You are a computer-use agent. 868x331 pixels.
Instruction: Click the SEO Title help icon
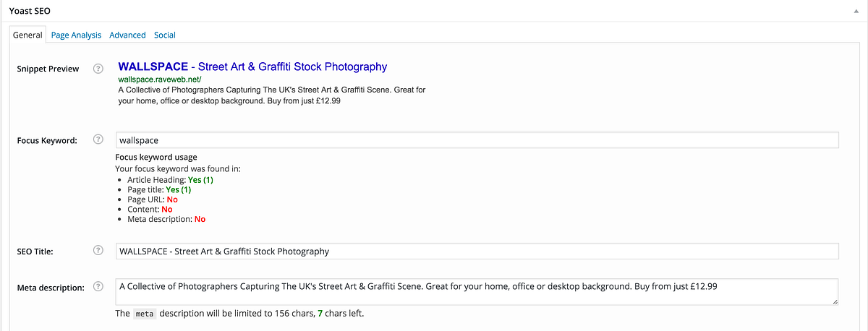(98, 252)
